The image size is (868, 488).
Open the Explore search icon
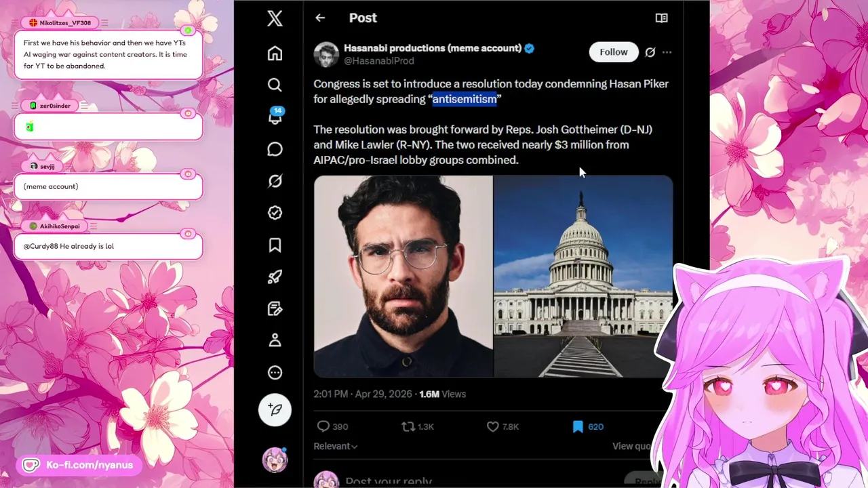coord(275,85)
